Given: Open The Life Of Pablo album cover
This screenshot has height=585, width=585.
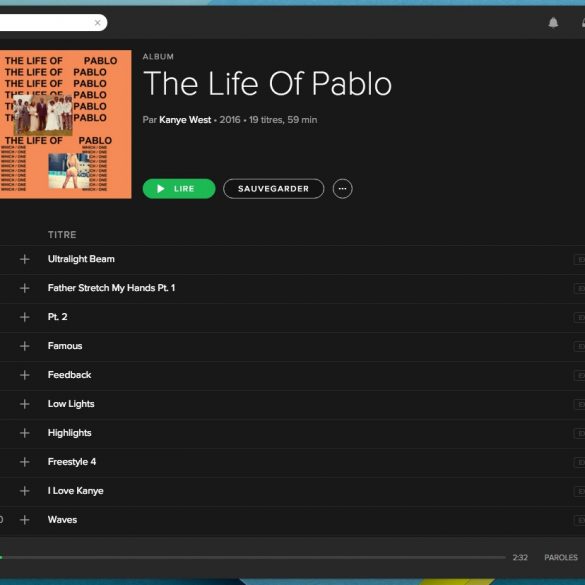Looking at the screenshot, I should point(65,124).
